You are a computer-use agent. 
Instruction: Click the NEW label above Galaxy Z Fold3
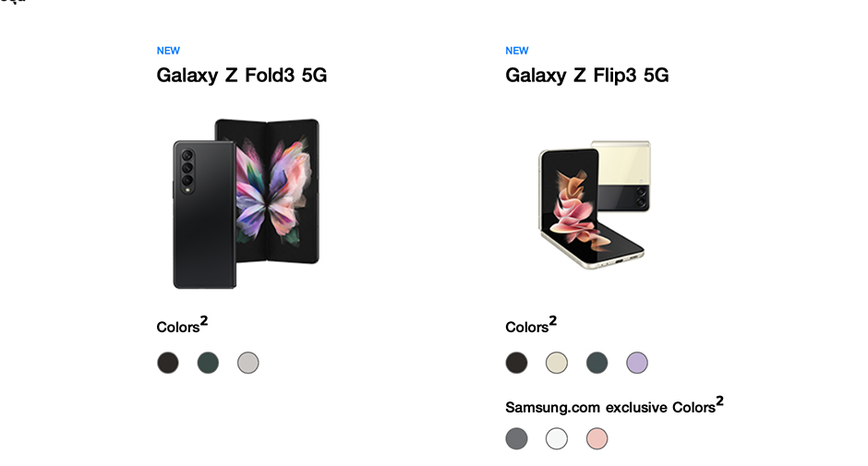click(x=168, y=51)
